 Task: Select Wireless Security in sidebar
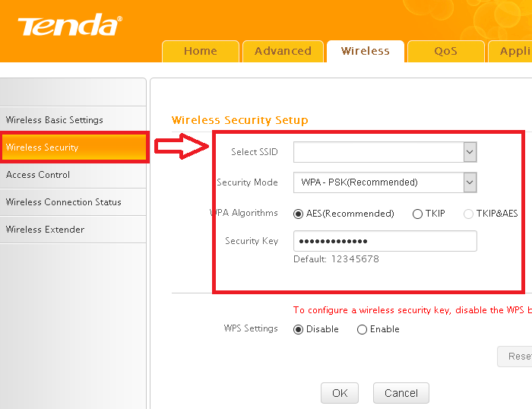74,147
